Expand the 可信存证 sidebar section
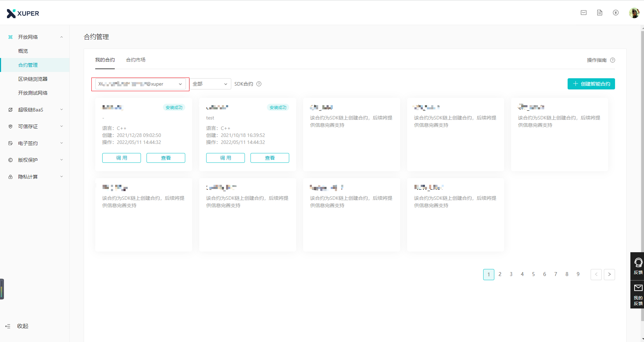 [35, 126]
